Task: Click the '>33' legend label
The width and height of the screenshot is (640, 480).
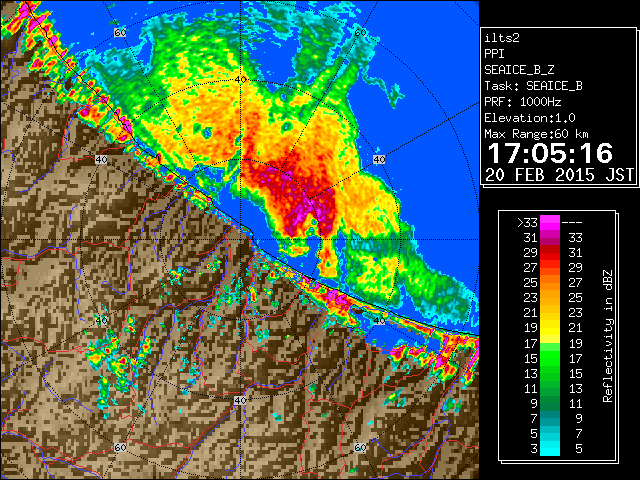Action: pos(527,223)
